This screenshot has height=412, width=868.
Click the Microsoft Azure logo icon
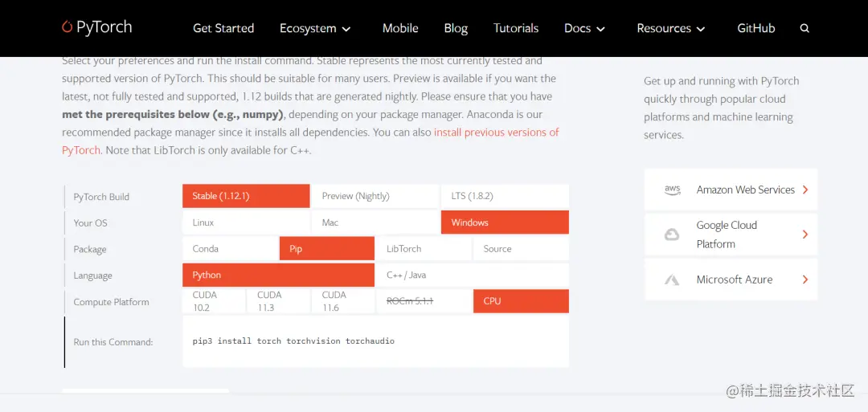(x=672, y=279)
